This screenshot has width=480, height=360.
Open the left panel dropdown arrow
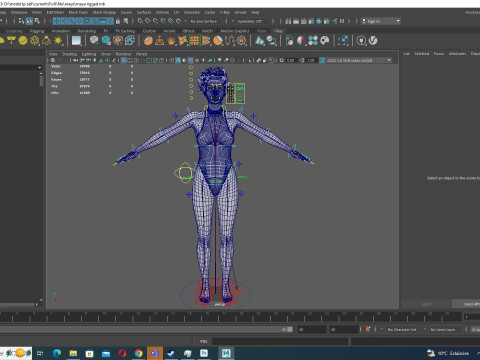coord(40,68)
